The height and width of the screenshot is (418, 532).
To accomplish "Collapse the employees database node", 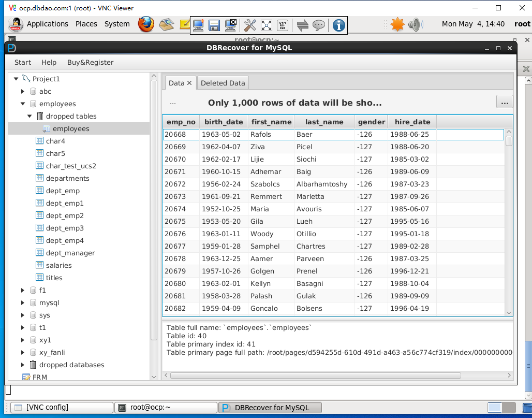I will [x=23, y=104].
